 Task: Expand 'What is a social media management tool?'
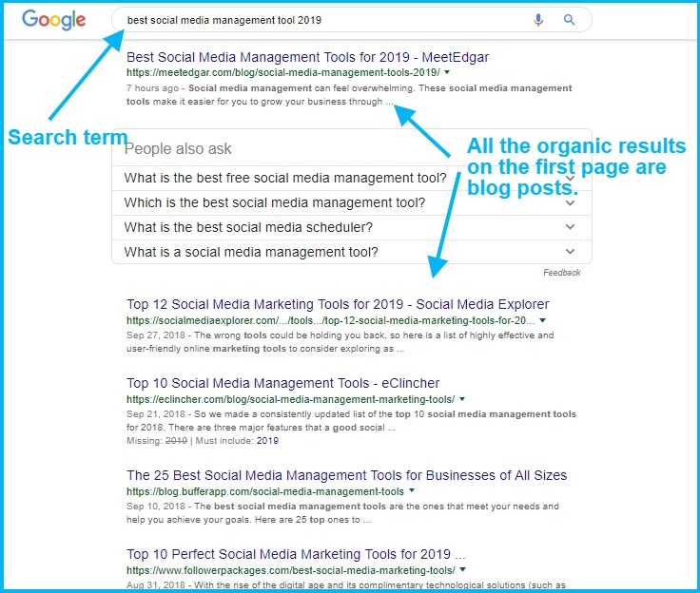click(x=352, y=252)
